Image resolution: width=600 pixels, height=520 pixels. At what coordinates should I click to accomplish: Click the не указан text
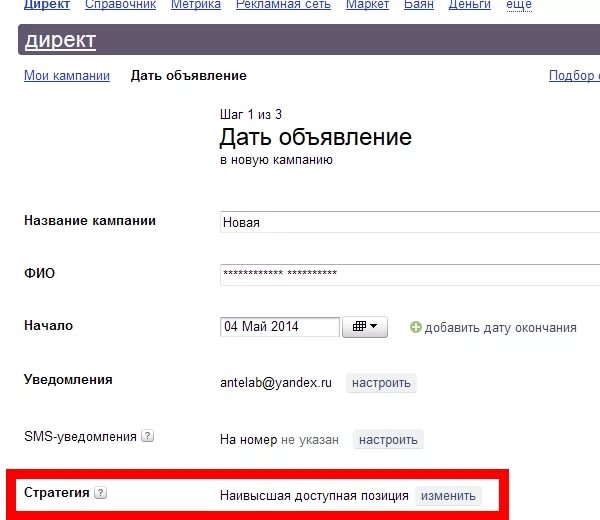pos(310,440)
